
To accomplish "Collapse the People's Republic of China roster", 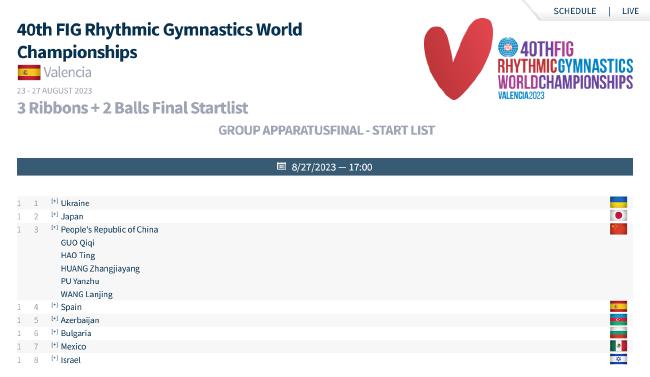I will (55, 228).
